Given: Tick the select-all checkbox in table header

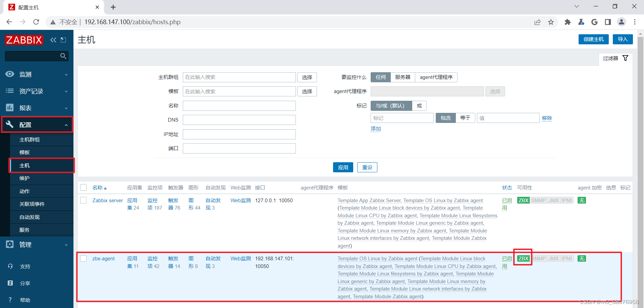Looking at the screenshot, I should 84,187.
